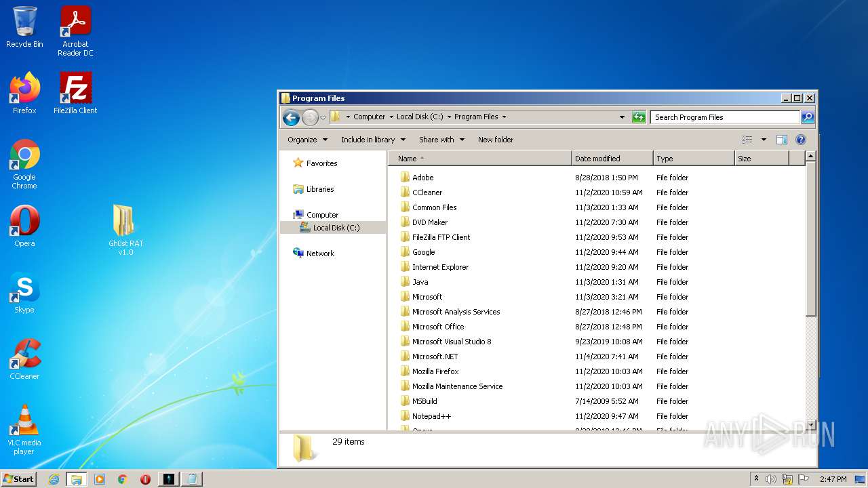Select the FileZilla FTP Client folder

point(441,237)
